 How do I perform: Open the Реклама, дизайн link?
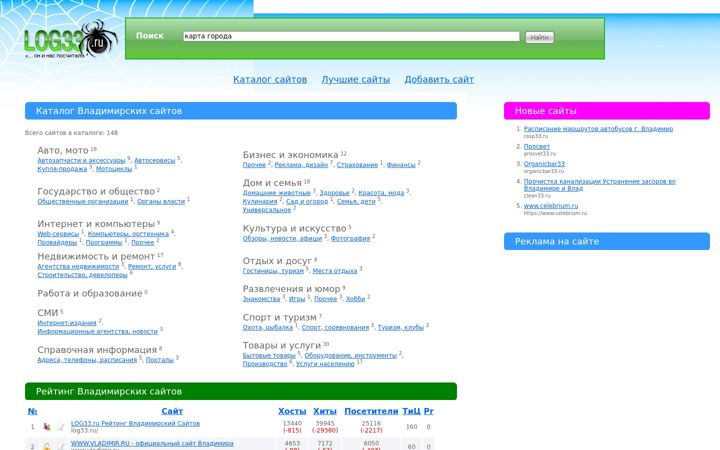point(301,164)
